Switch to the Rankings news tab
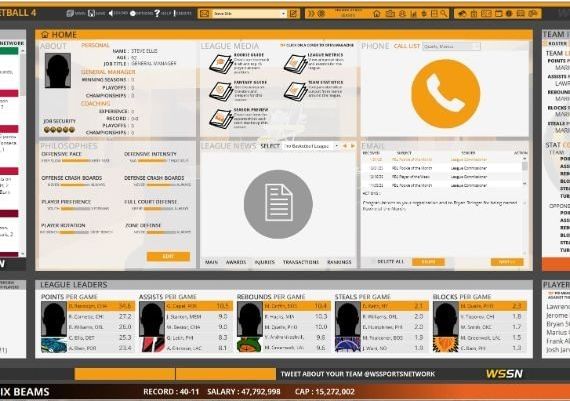This screenshot has height=401, width=570. pos(339,262)
